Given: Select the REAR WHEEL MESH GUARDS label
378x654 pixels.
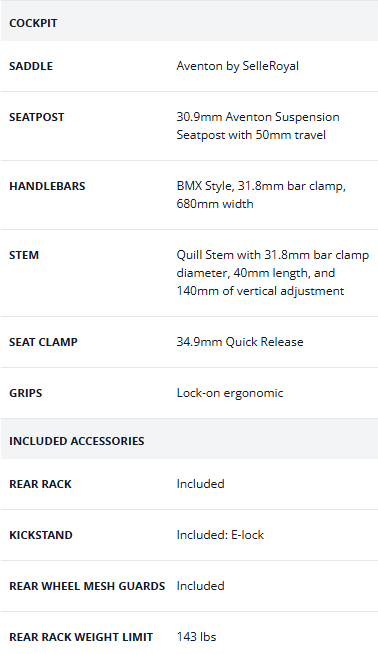Looking at the screenshot, I should click(x=87, y=586).
